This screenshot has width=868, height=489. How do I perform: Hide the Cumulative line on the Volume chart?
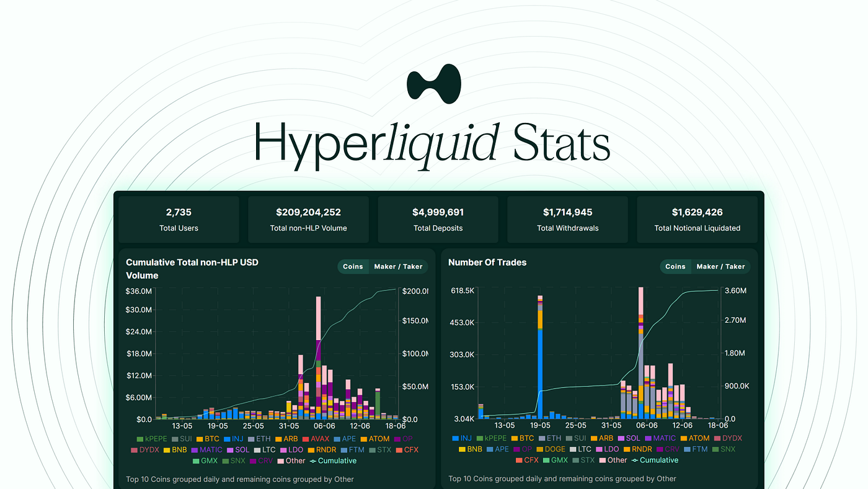tap(333, 460)
